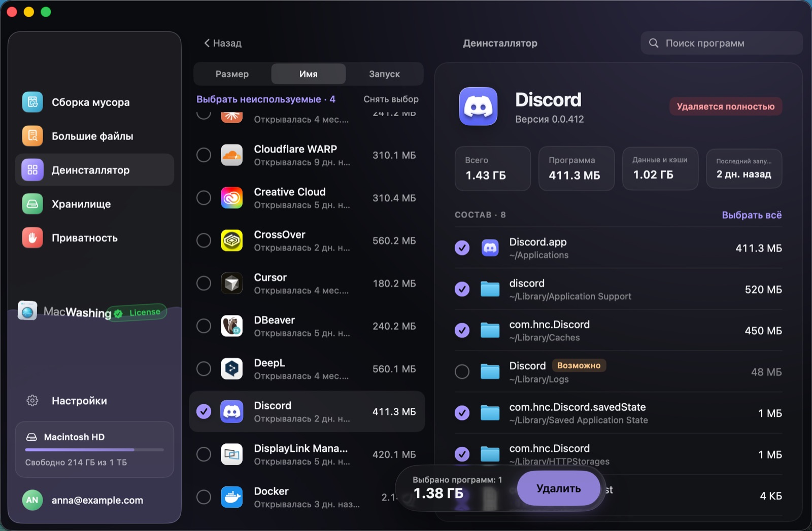Click the Docker whale icon
The image size is (812, 531).
pos(232,497)
